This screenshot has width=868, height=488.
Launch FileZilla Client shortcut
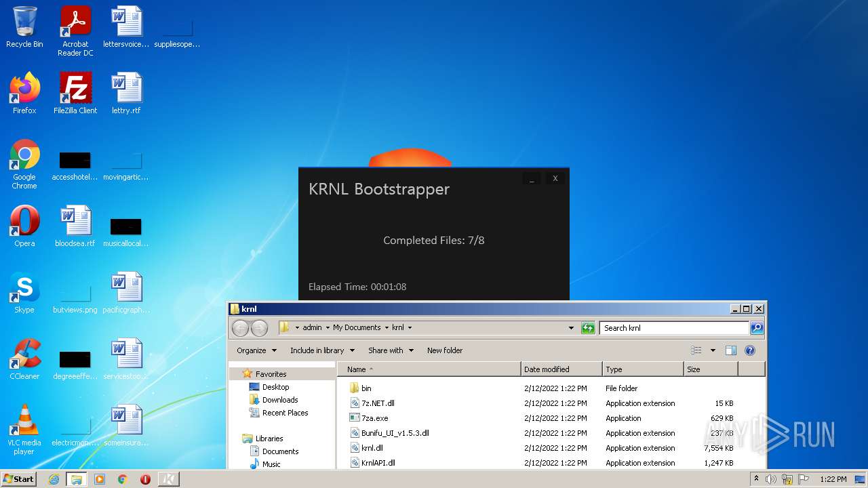[75, 93]
